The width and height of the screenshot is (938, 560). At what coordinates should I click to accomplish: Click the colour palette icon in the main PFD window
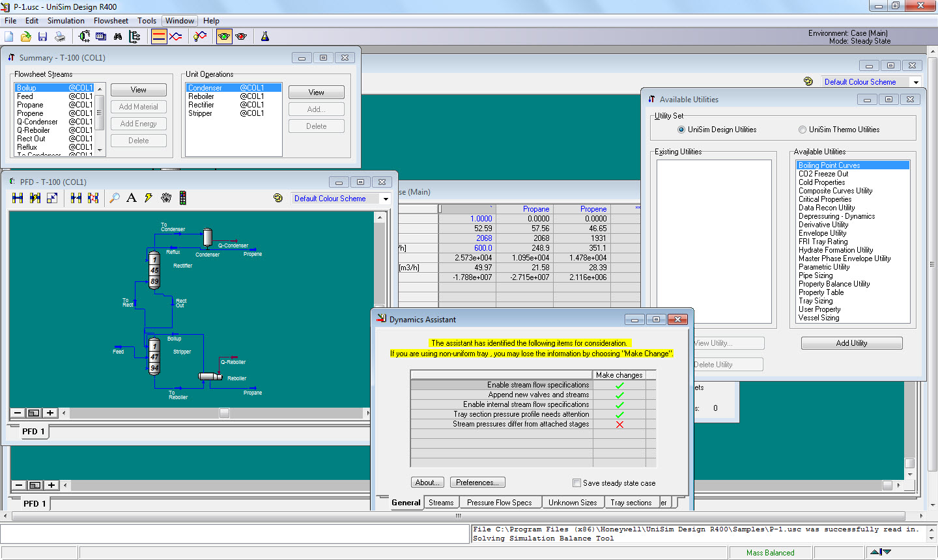click(x=808, y=81)
